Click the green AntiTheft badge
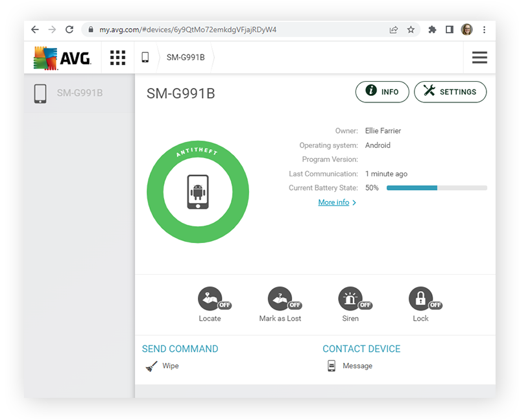This screenshot has height=420, width=519. 197,191
